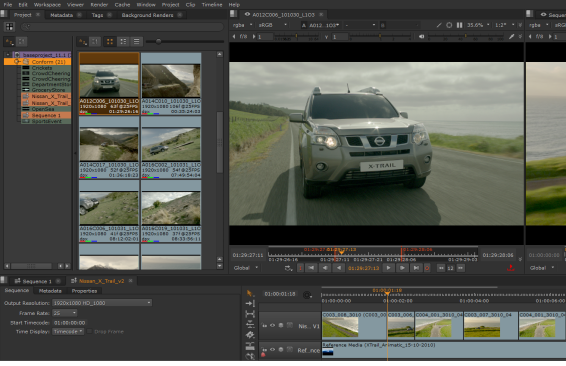The width and height of the screenshot is (566, 366).
Task: Open the A012..L03 input A dropdown
Action: tap(323, 25)
